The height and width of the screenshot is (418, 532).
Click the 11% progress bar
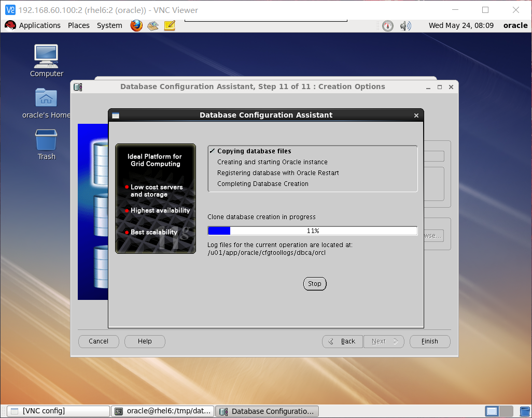(312, 230)
